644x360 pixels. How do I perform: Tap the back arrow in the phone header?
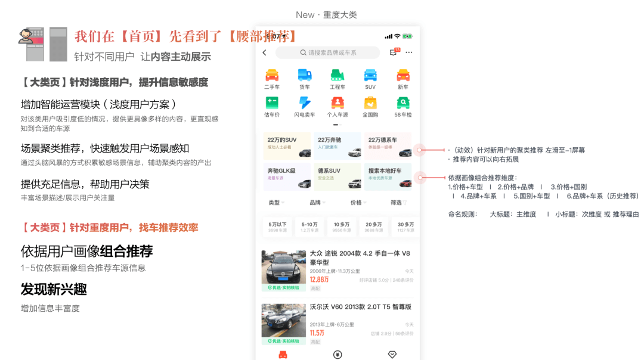coord(265,52)
